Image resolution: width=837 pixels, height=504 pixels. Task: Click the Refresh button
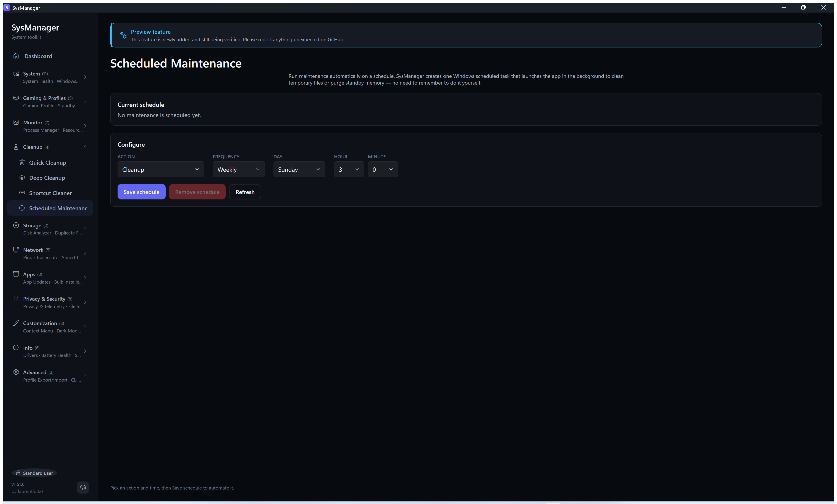pyautogui.click(x=245, y=192)
